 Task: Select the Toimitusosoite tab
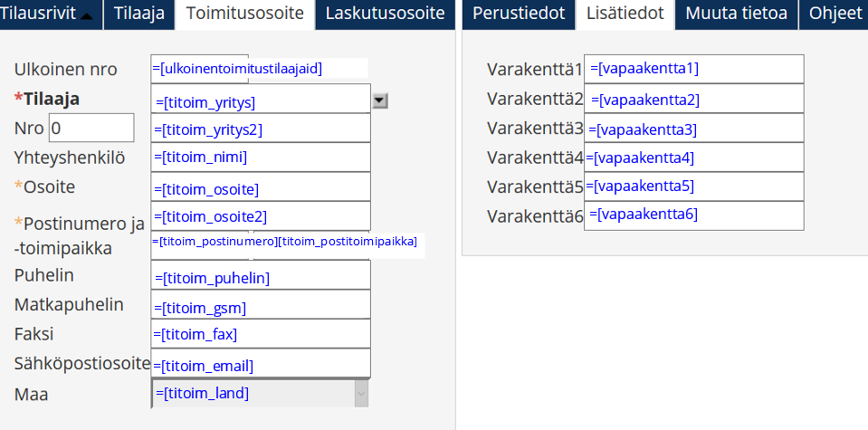pyautogui.click(x=244, y=14)
